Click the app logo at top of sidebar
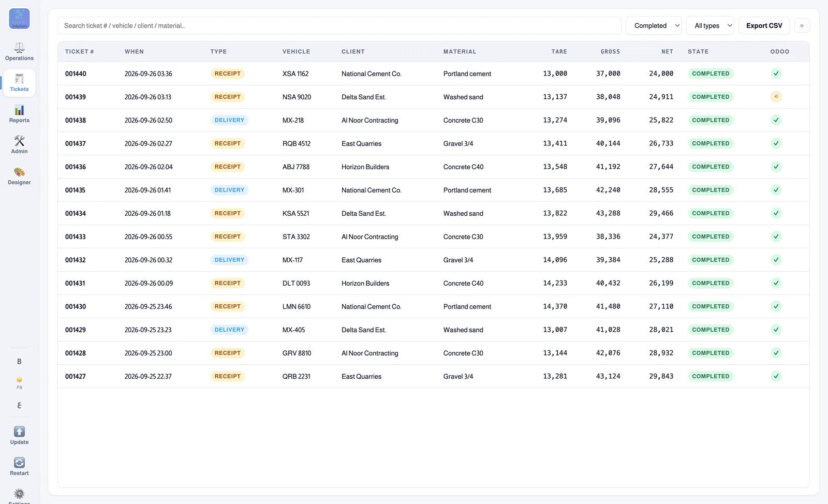Screen dimensions: 828x504 click(19, 19)
